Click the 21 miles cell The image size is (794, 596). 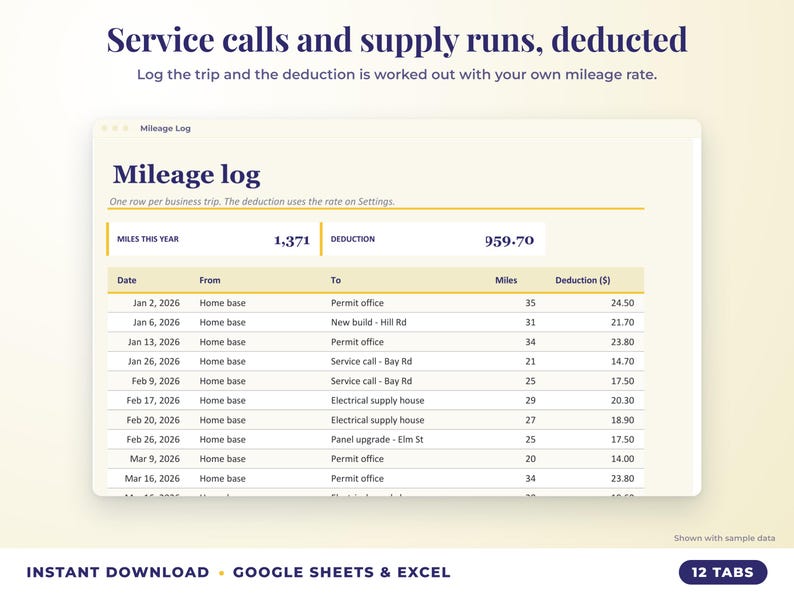(530, 362)
